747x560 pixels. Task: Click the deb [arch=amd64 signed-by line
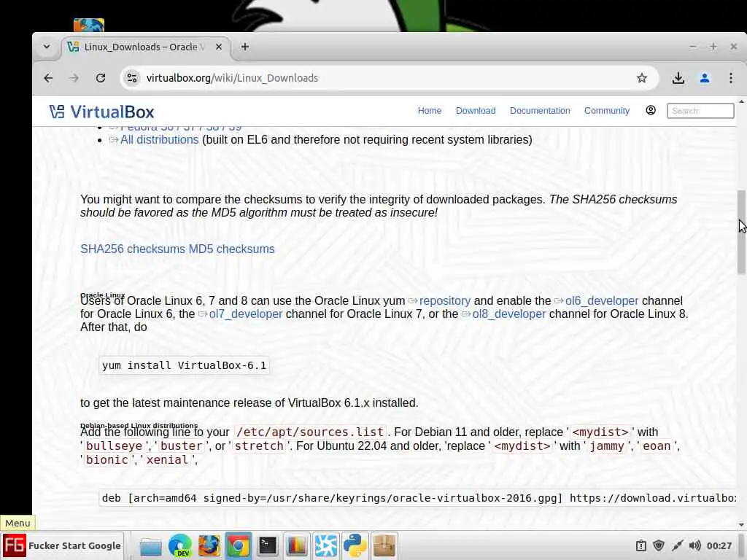point(418,498)
